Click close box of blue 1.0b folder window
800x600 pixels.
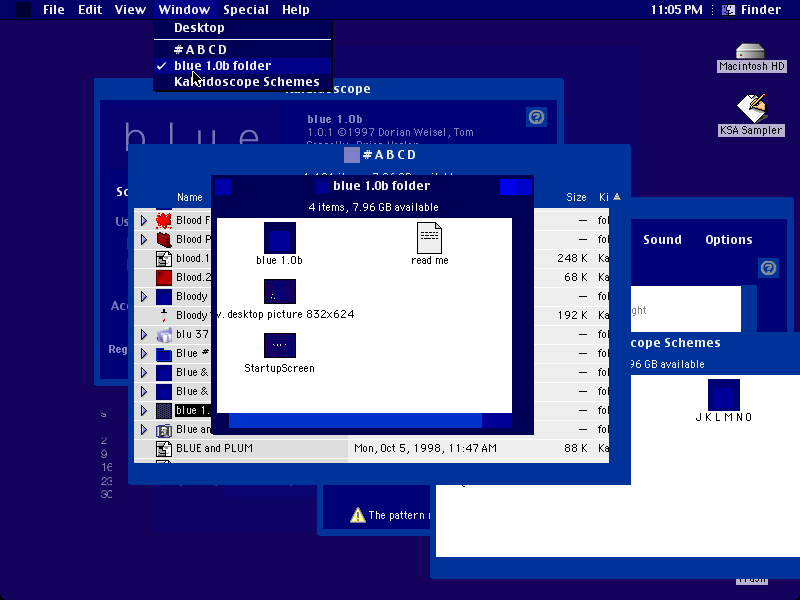point(223,187)
